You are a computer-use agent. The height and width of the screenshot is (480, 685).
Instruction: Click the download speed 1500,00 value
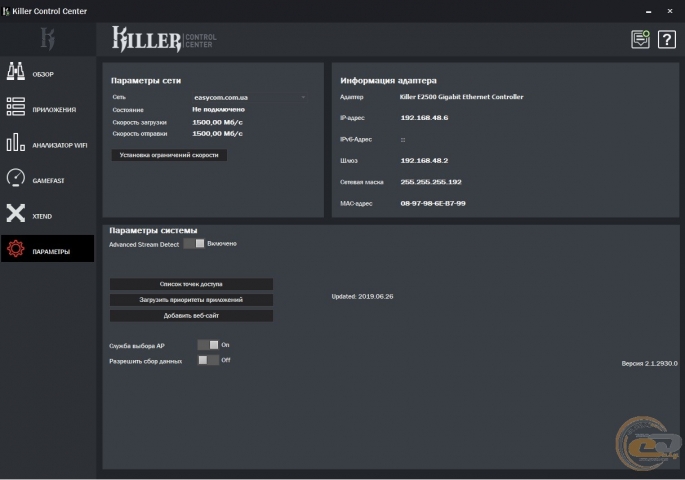click(217, 122)
